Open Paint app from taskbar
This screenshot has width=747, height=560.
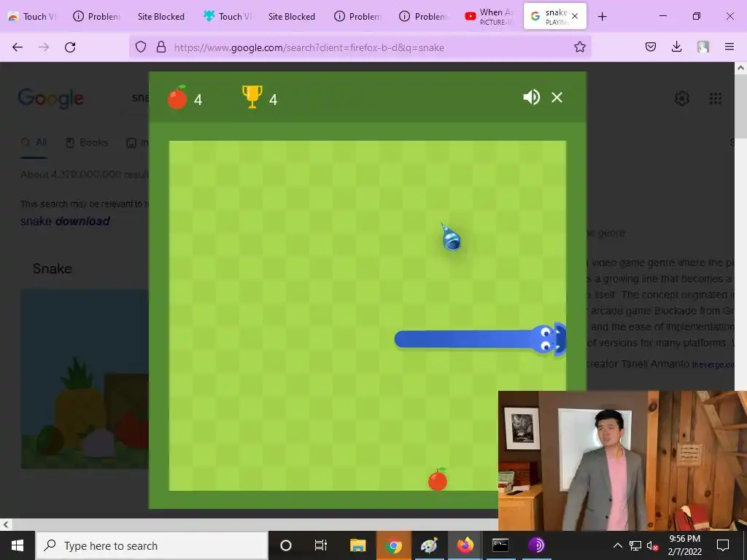point(429,545)
